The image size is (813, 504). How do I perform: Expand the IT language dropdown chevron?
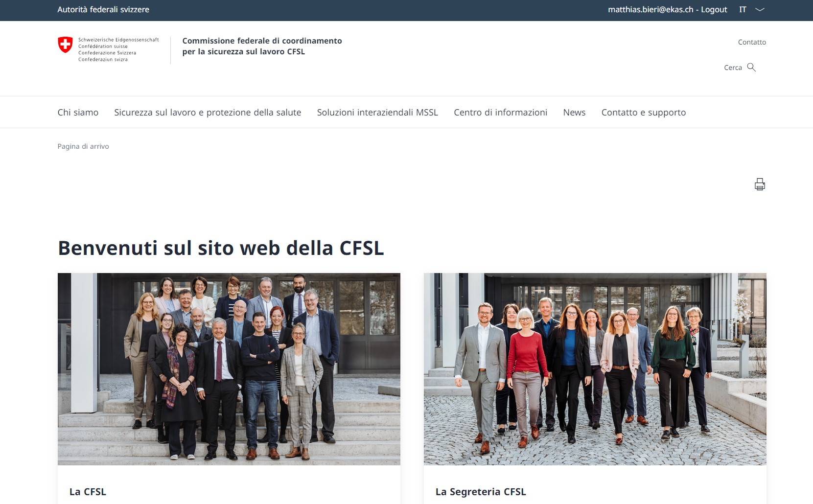click(x=760, y=10)
